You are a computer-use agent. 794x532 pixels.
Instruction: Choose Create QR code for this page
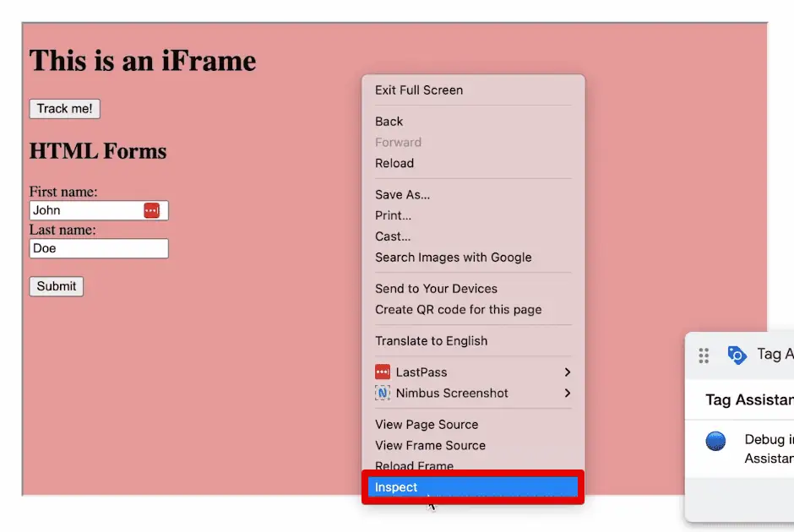pos(460,309)
